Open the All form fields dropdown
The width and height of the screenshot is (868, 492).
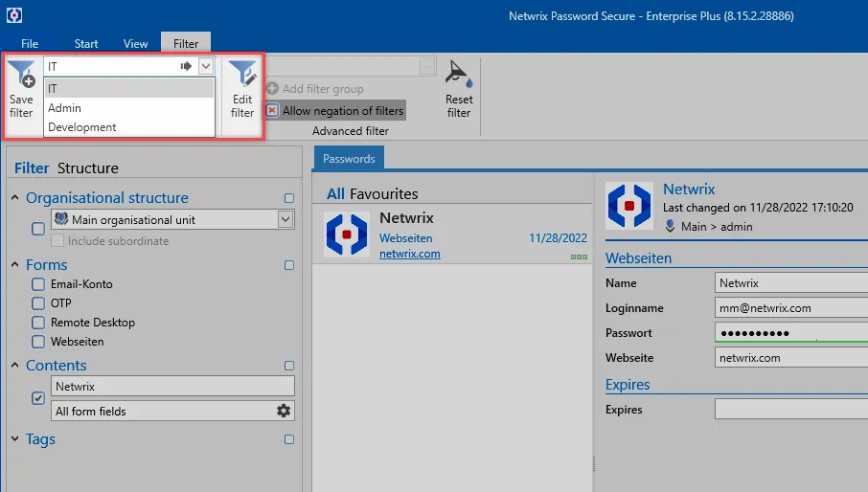[172, 411]
